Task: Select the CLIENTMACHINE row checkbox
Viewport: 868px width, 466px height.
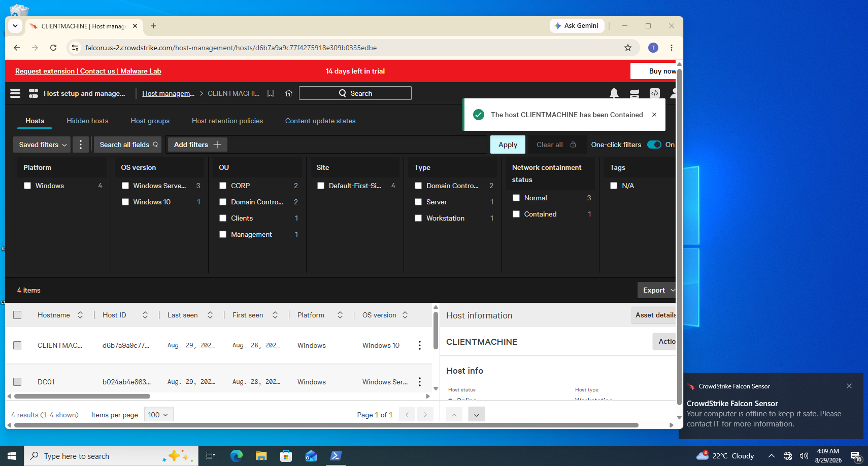Action: 17,345
